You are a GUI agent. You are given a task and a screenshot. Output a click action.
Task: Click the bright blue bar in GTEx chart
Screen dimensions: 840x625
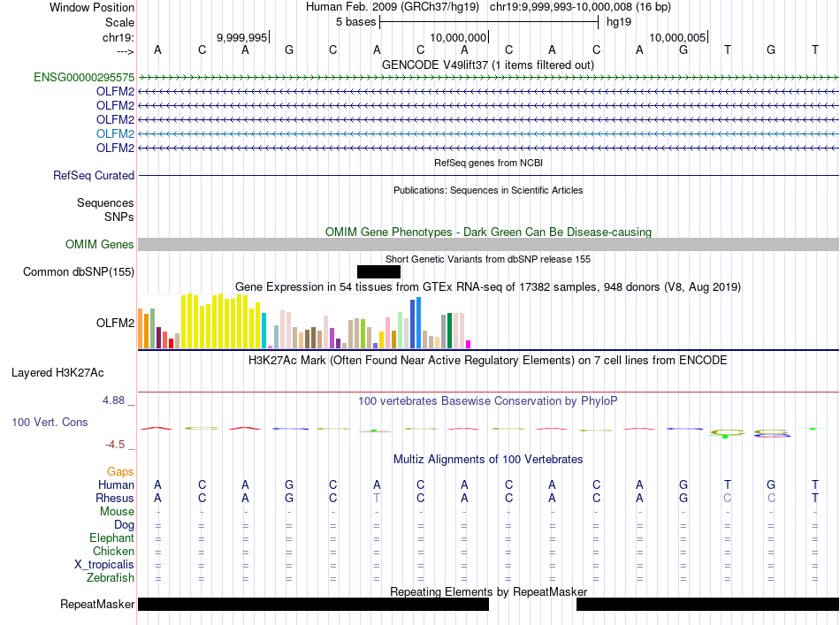click(419, 323)
